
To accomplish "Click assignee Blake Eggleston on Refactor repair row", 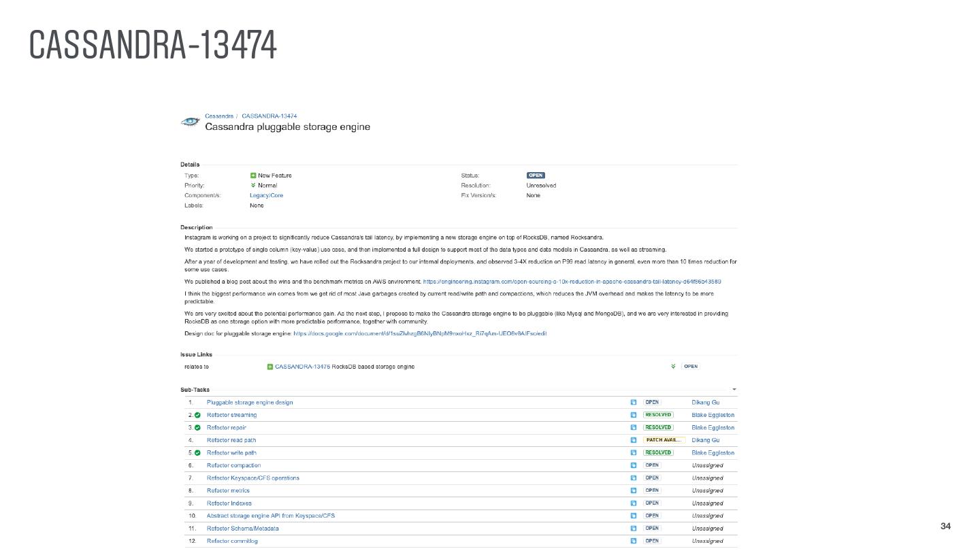I will coord(713,428).
